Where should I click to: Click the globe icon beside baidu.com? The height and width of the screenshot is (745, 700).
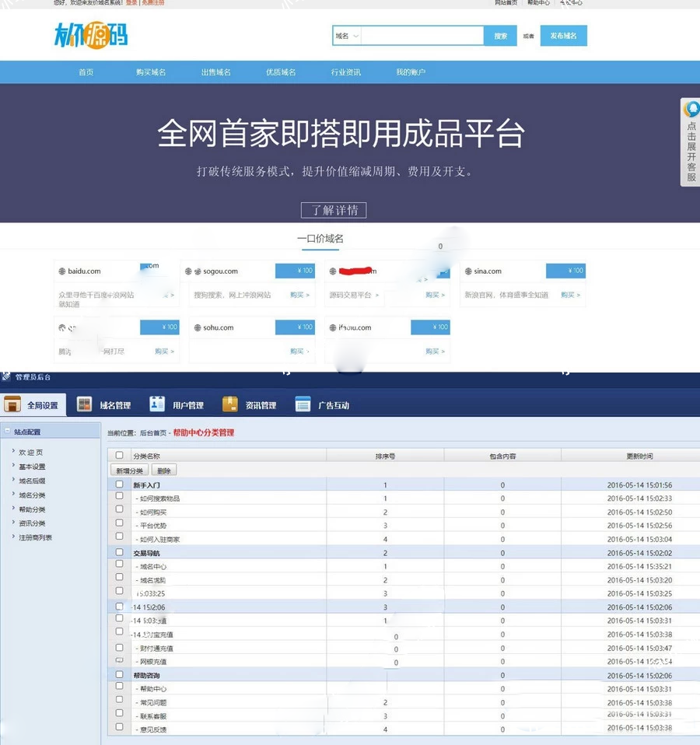tap(61, 271)
